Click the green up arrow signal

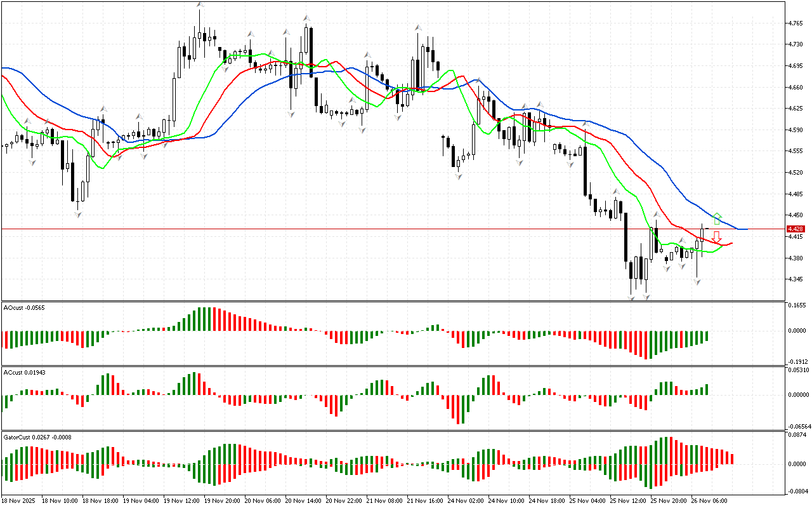tap(717, 218)
